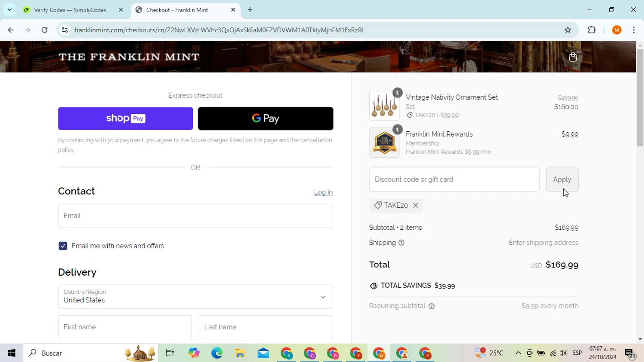Pay with the Google Pay button

[x=265, y=119]
